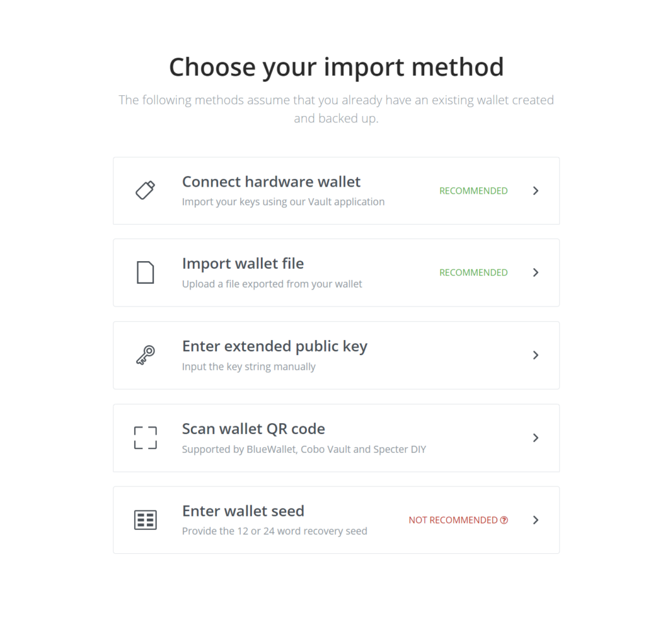Click the wallet file document icon
Viewport: 663px width, 644px height.
pyautogui.click(x=145, y=273)
